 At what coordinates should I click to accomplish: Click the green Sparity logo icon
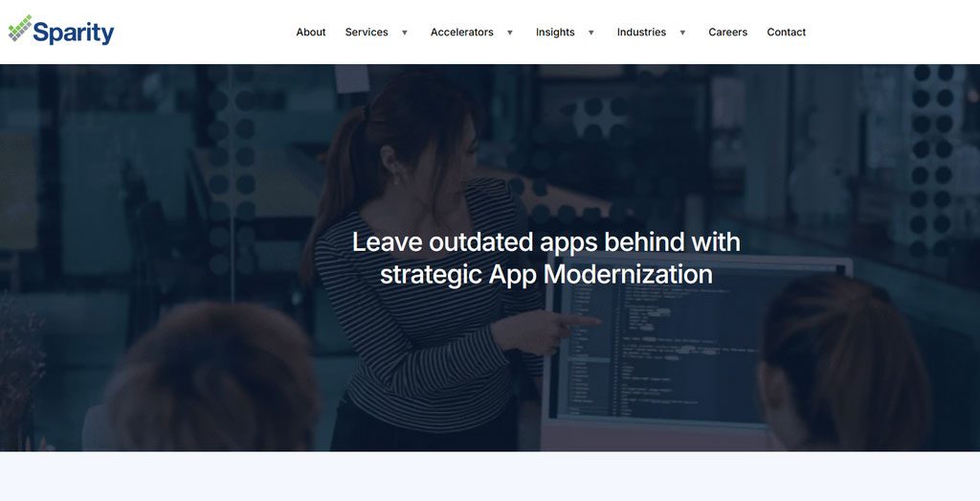click(20, 29)
